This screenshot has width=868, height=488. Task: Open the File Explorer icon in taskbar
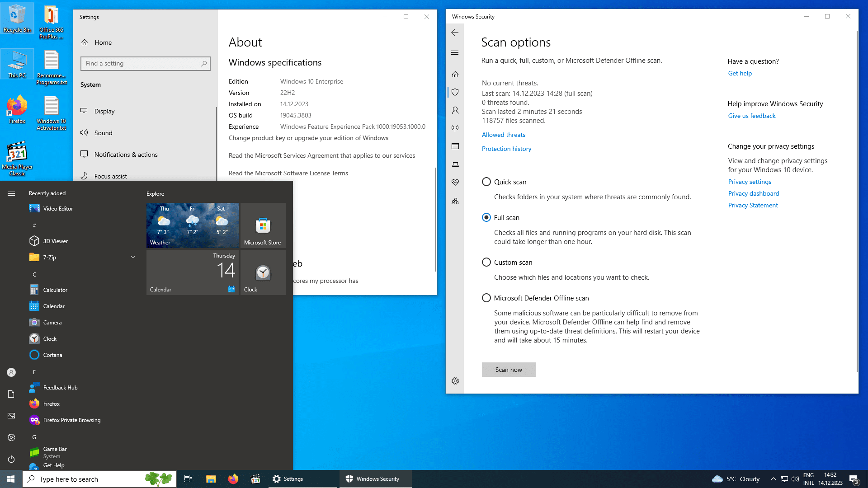[x=211, y=479]
